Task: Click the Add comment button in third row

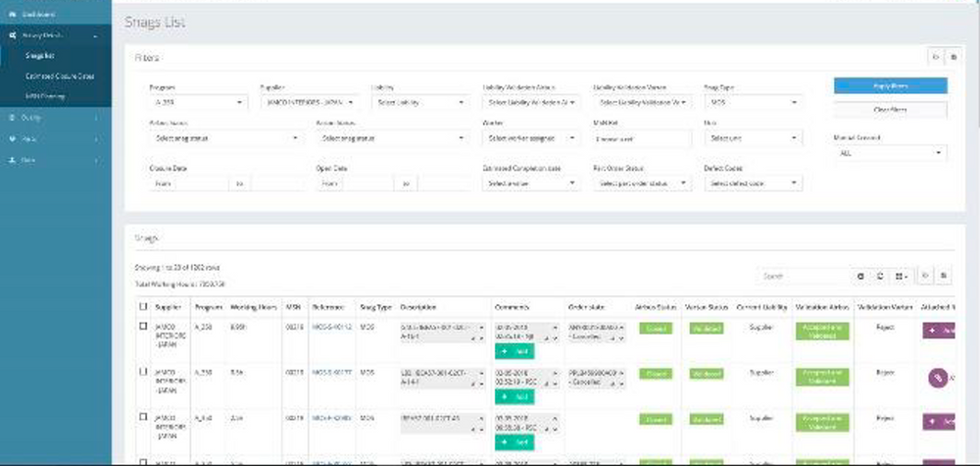Action: coord(514,441)
